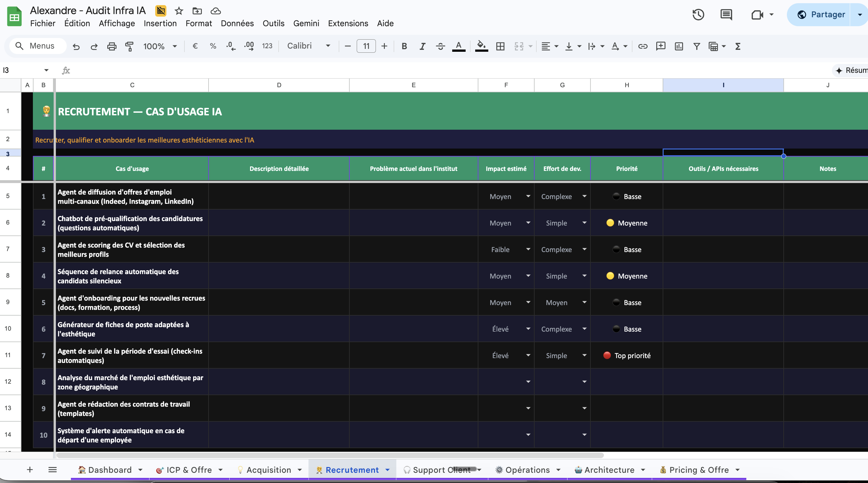Star the document
868x483 pixels.
point(179,11)
